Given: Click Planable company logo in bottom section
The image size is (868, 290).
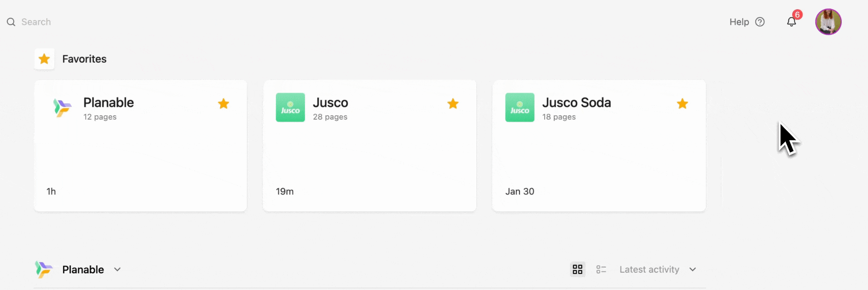Looking at the screenshot, I should [44, 269].
